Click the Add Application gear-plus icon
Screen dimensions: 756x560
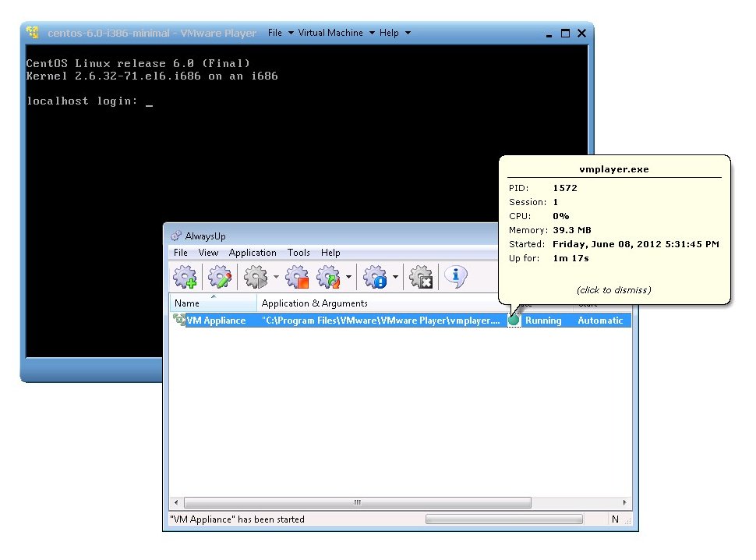coord(185,277)
